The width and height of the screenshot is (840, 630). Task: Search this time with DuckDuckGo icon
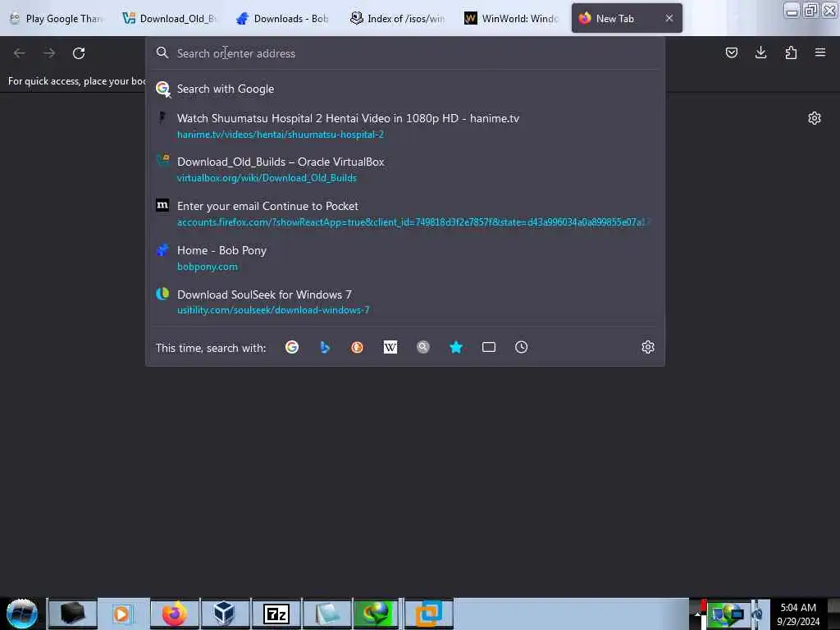tap(358, 347)
